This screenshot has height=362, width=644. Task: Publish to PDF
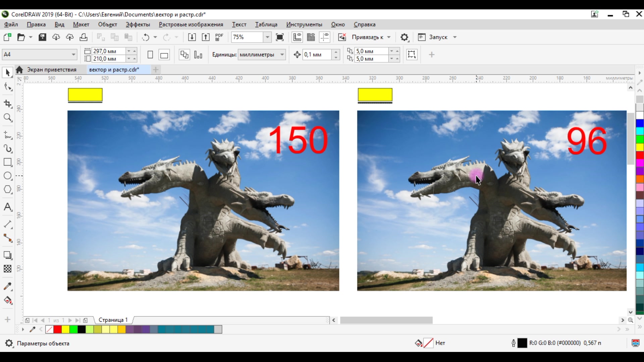(x=219, y=37)
